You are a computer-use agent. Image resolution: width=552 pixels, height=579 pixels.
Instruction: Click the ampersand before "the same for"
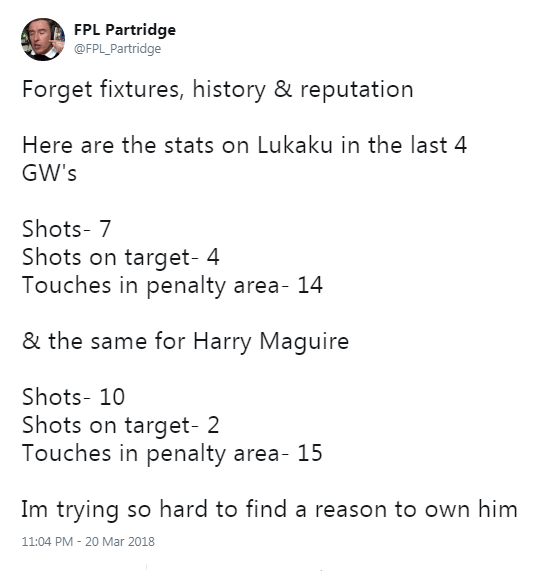[x=31, y=341]
